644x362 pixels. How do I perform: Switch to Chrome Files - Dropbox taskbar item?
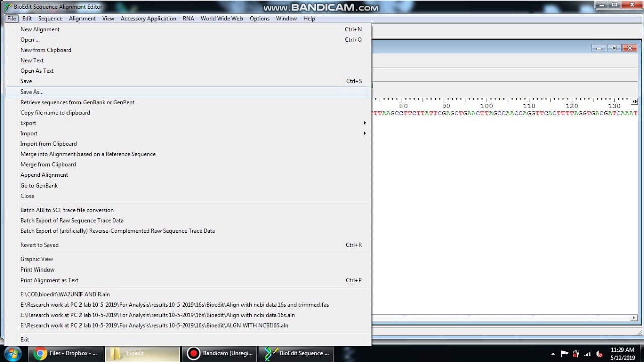pyautogui.click(x=66, y=353)
